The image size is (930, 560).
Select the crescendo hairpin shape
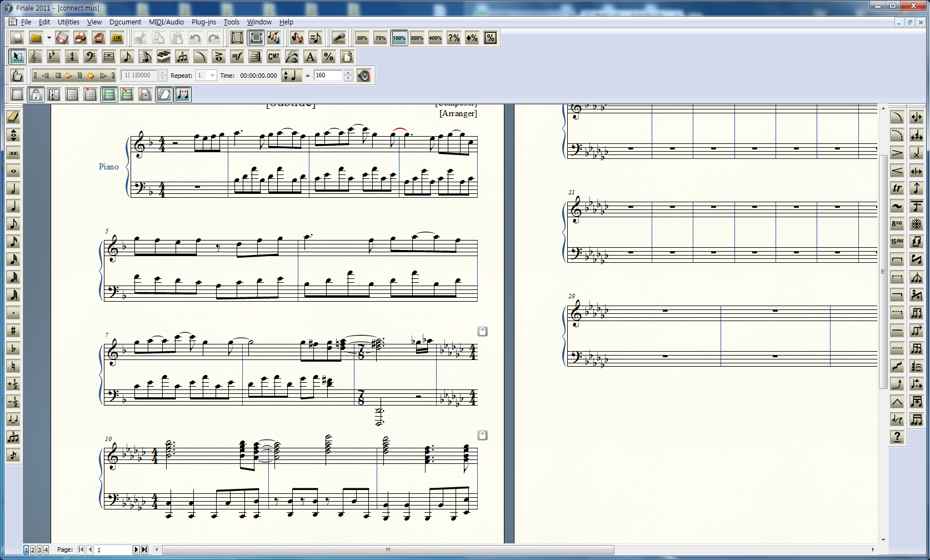(897, 171)
